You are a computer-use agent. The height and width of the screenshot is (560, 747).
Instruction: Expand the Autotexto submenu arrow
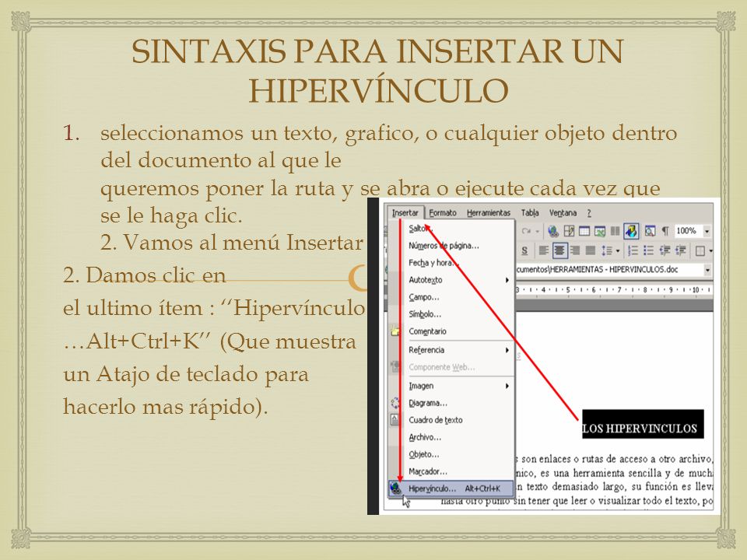click(x=507, y=280)
